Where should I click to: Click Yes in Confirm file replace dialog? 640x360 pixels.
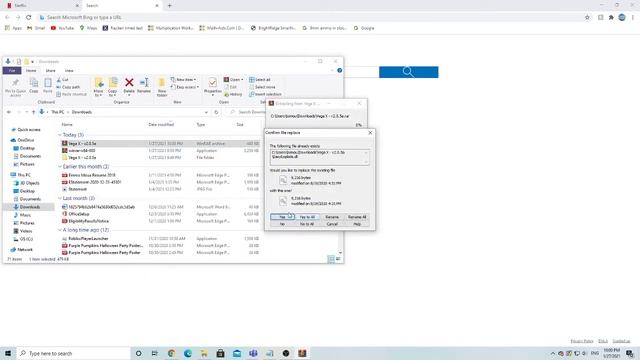[x=282, y=217]
